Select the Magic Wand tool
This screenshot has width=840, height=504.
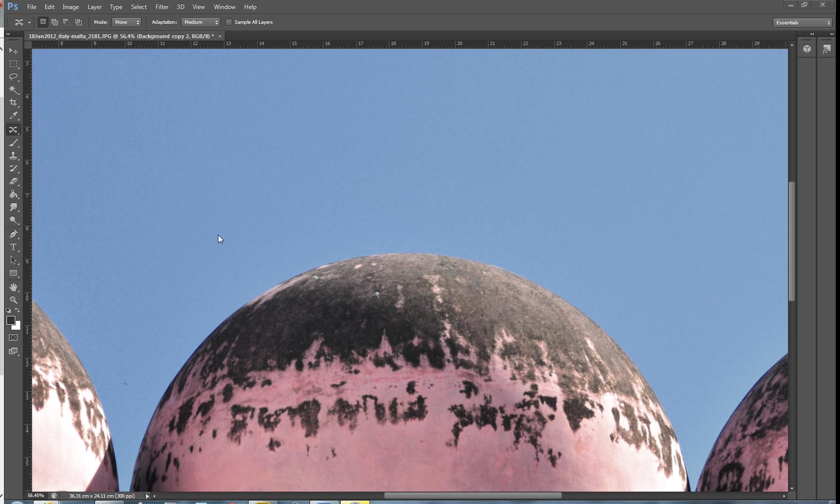(13, 90)
